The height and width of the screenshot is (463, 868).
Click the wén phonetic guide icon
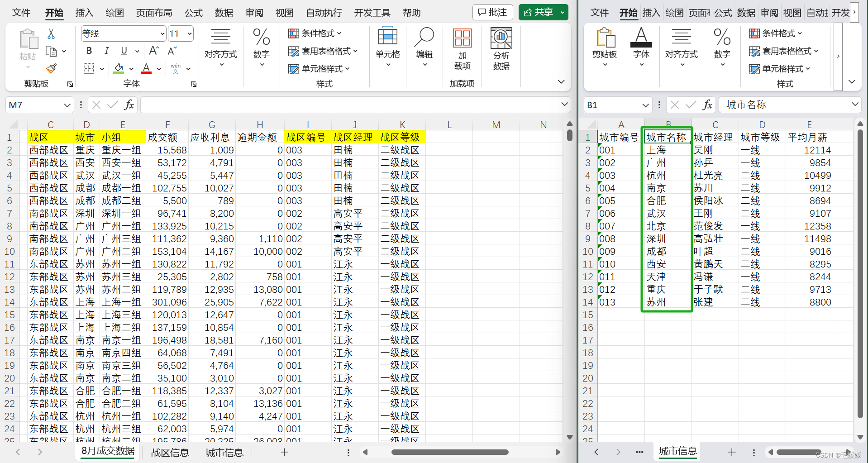176,68
